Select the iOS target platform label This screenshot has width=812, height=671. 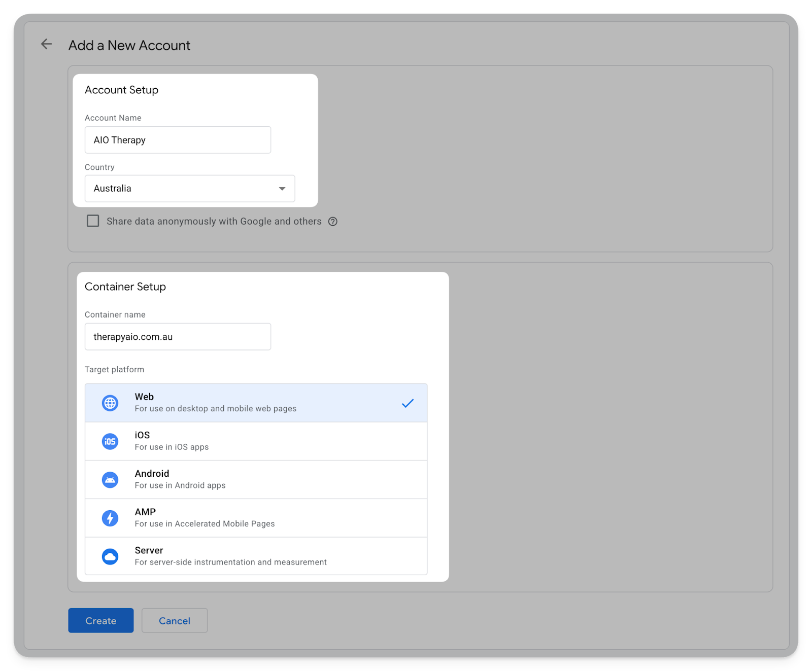coord(142,435)
